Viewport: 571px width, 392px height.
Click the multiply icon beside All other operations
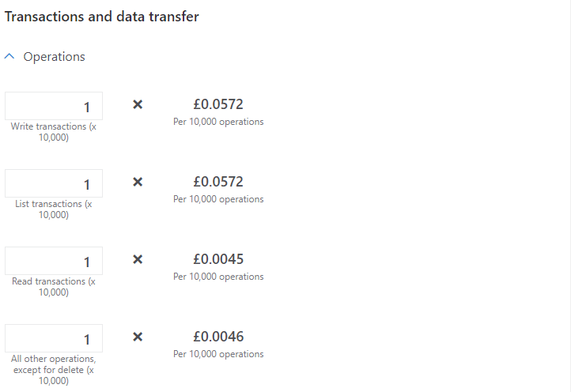pyautogui.click(x=138, y=337)
